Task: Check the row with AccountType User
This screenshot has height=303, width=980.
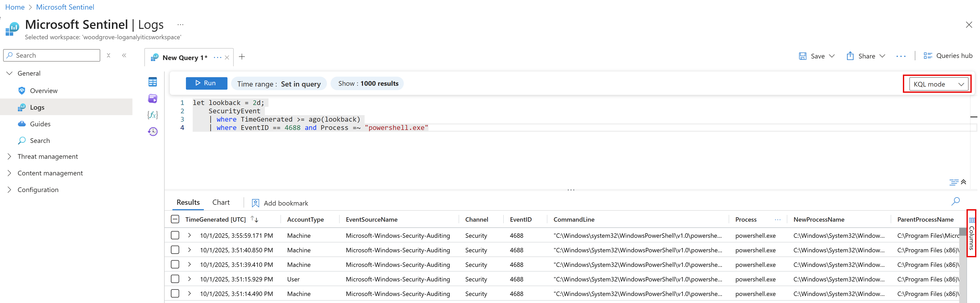Action: click(175, 279)
